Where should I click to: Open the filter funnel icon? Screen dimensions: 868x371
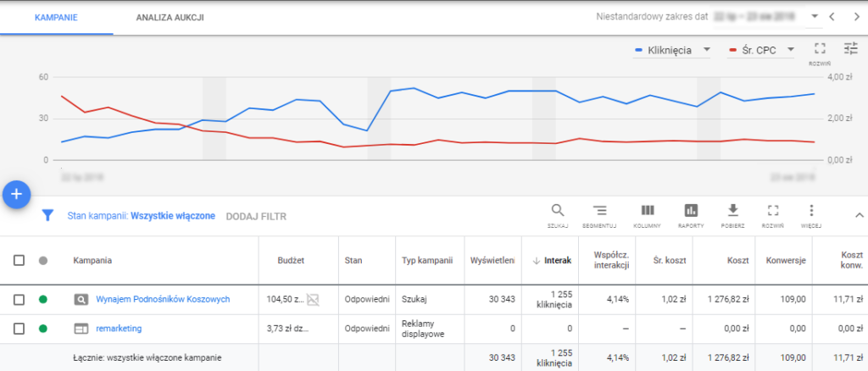click(x=48, y=216)
